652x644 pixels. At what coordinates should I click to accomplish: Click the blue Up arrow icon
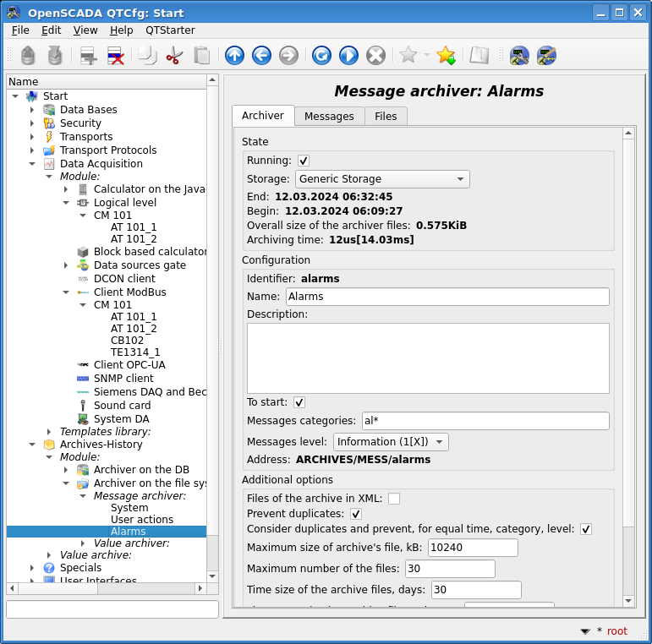click(x=234, y=56)
